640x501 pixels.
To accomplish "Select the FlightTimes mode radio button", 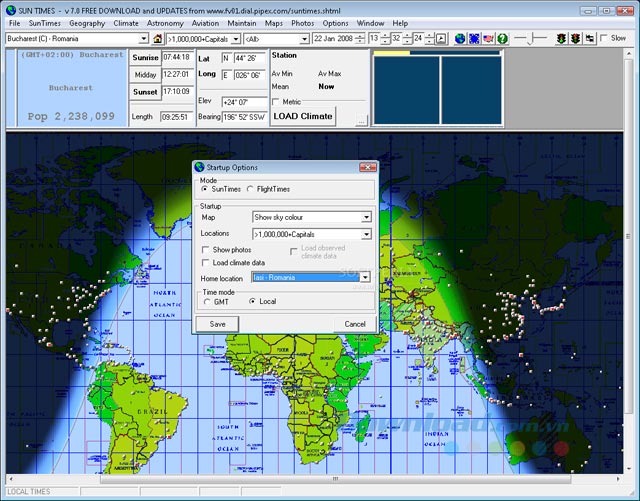I will pyautogui.click(x=250, y=188).
